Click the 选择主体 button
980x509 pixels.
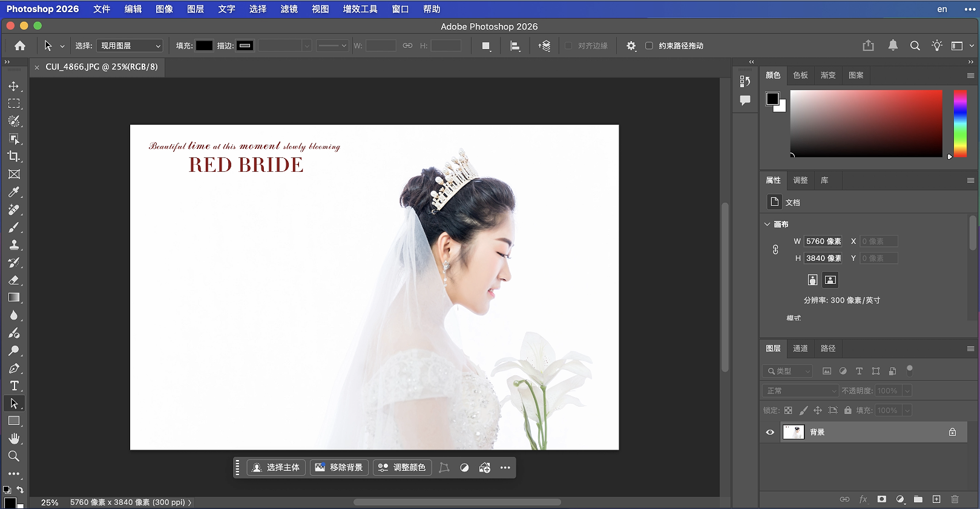coord(276,467)
